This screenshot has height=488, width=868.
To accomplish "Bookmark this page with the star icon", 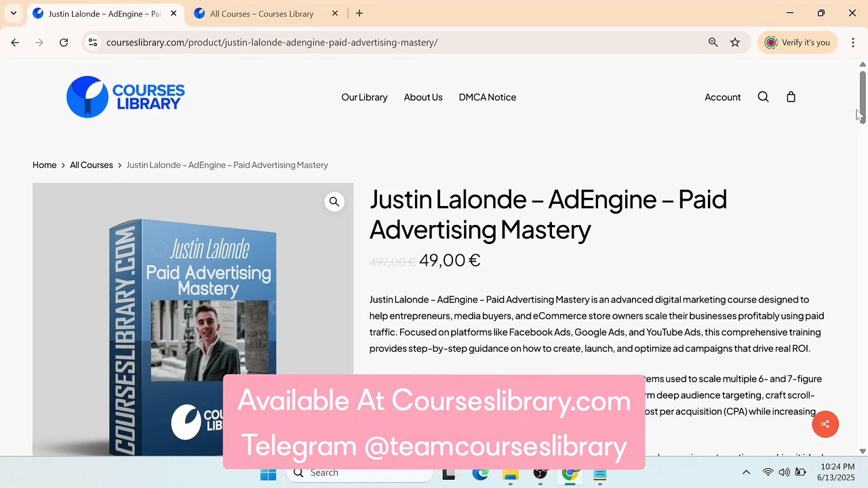I will (x=735, y=42).
